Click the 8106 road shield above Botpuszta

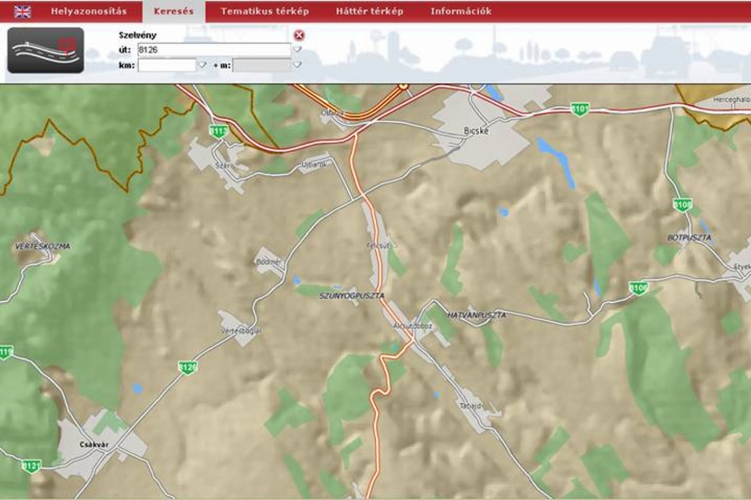tap(682, 204)
